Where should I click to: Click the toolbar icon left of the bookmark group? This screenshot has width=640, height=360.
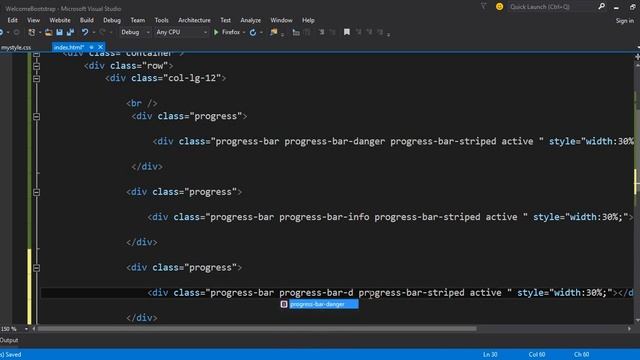tap(332, 32)
